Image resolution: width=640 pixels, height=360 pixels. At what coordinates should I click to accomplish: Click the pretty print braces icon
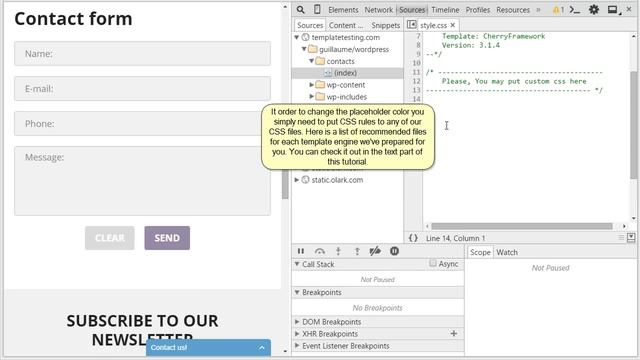click(x=413, y=238)
